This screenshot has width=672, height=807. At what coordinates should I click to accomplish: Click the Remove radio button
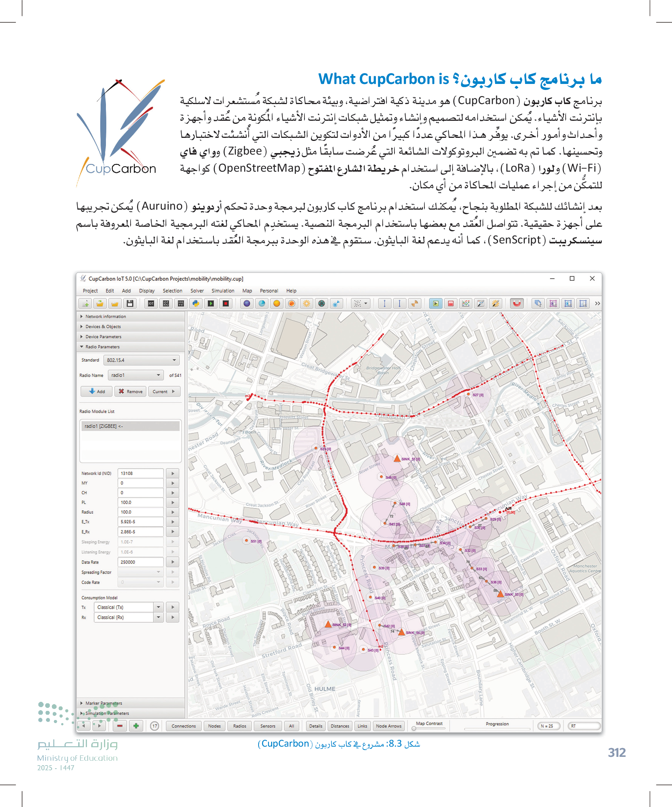click(x=131, y=392)
